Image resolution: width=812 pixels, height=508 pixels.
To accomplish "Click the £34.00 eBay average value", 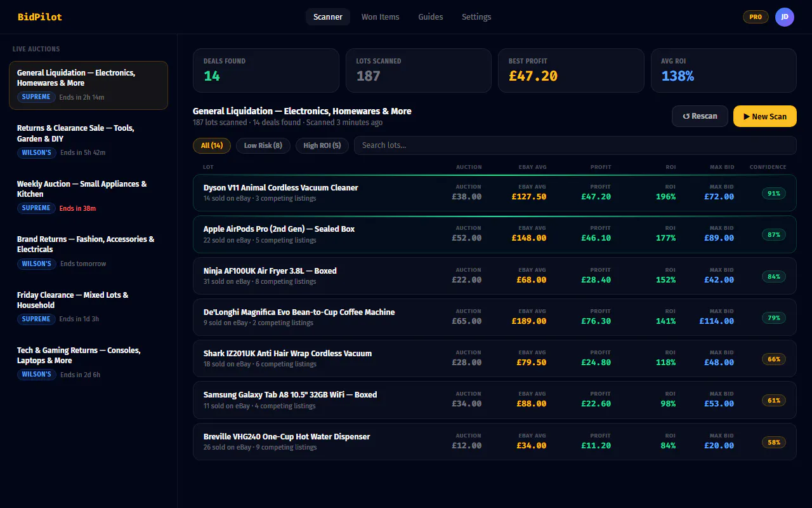I will click(x=532, y=446).
